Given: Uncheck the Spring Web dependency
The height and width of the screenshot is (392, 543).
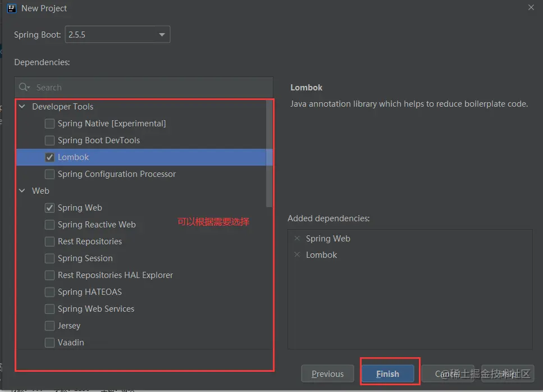Looking at the screenshot, I should [49, 208].
